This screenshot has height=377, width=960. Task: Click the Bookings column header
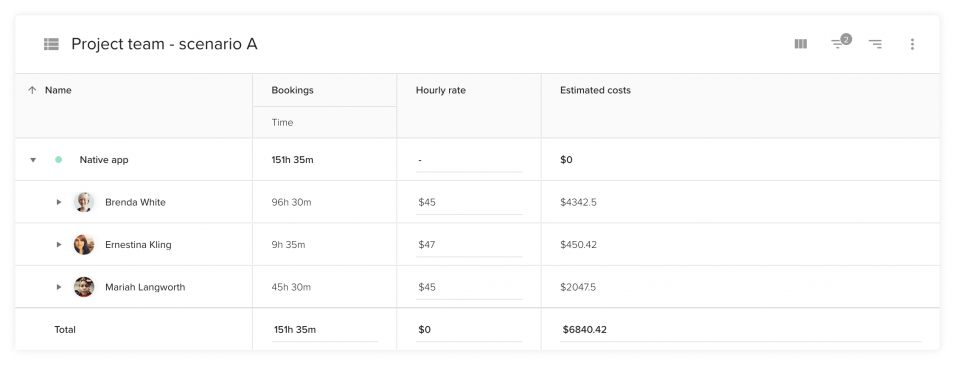(x=292, y=90)
